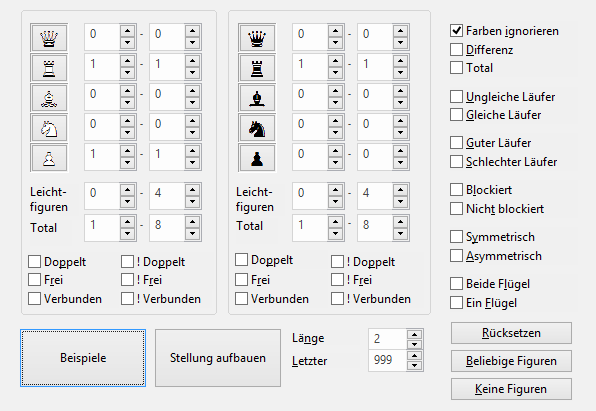This screenshot has width=596, height=411.
Task: Select the white pawn piece icon
Action: click(x=49, y=158)
